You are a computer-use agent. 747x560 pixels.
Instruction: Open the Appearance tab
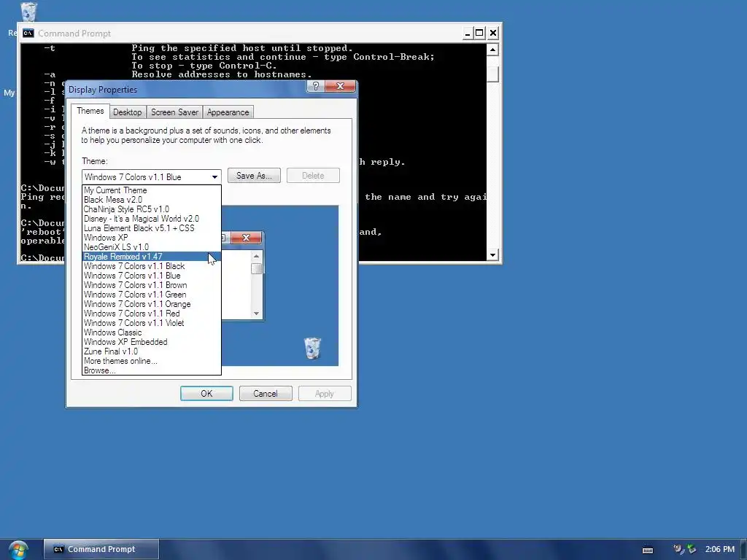228,112
